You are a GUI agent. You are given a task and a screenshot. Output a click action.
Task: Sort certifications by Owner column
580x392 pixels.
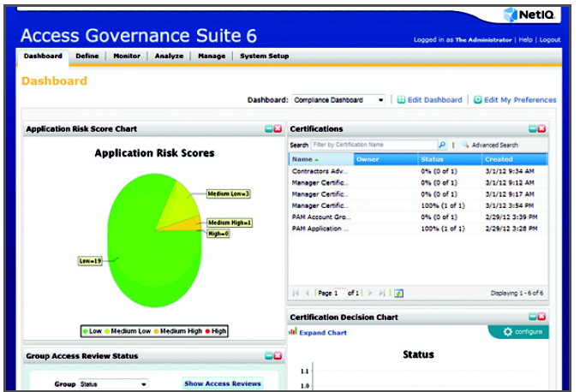(x=386, y=159)
